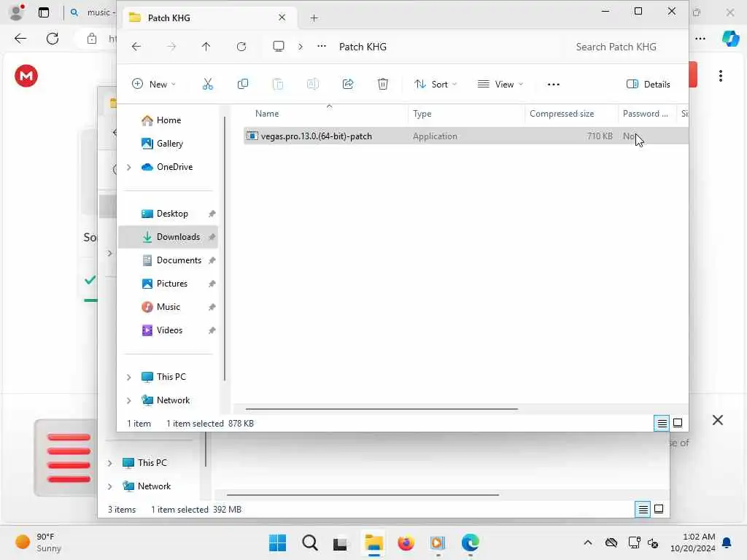
Task: Click the MEGA logo in browser
Action: click(x=26, y=76)
